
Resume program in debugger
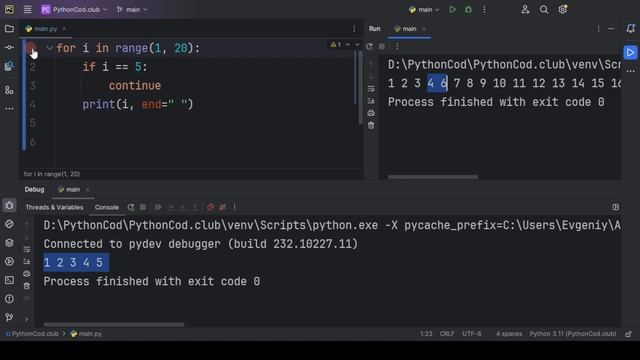tap(158, 207)
